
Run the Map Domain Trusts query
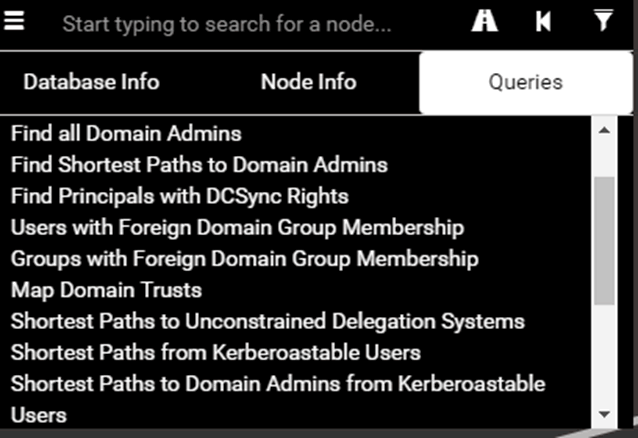point(106,290)
